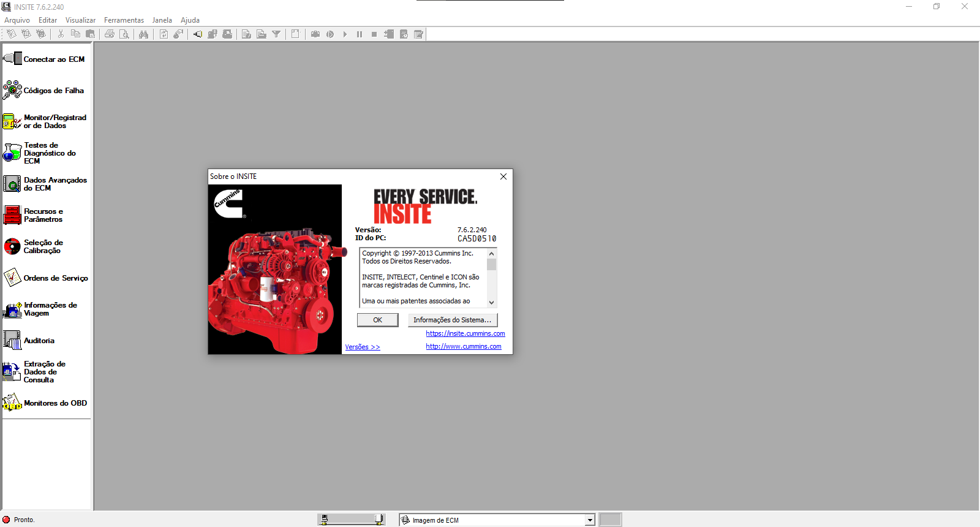Click the binoculars find toolbar icon

143,34
